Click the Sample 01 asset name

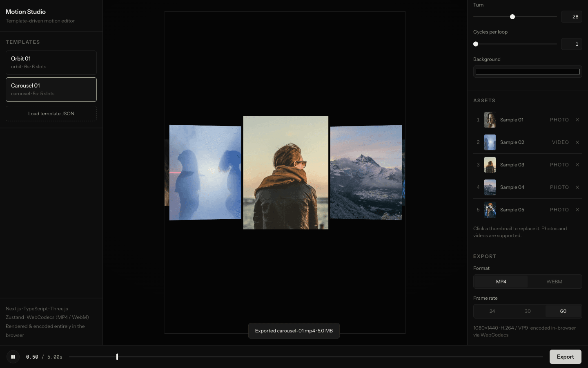512,120
